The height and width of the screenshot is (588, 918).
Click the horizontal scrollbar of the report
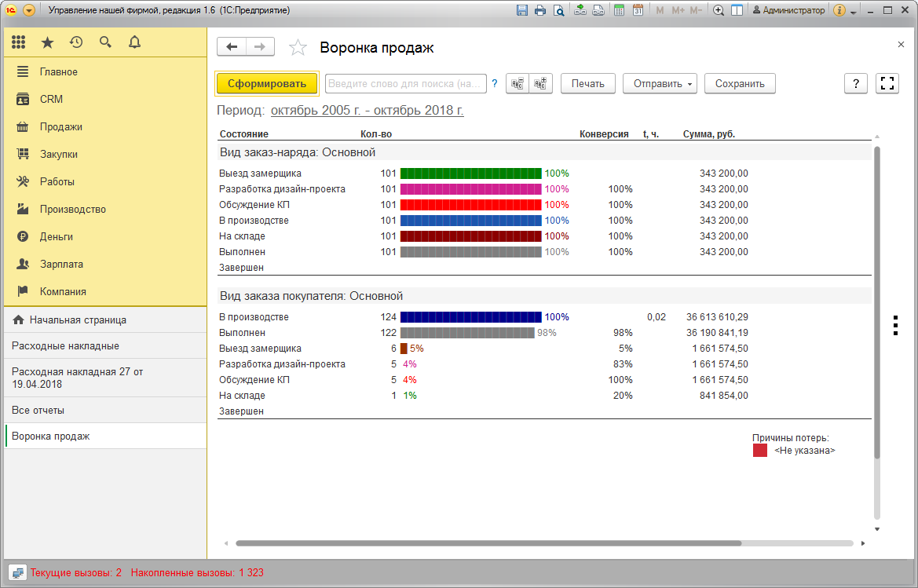488,543
